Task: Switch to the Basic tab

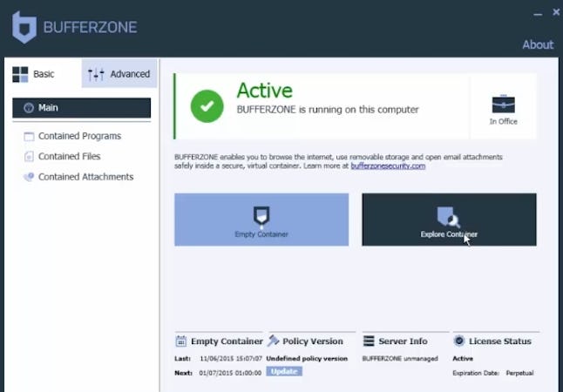Action: [x=44, y=74]
